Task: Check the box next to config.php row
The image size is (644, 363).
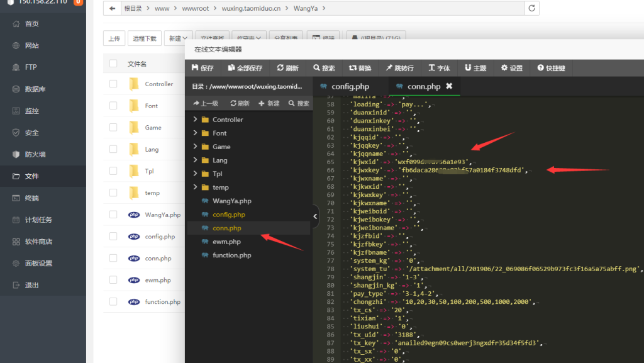Action: pyautogui.click(x=113, y=237)
